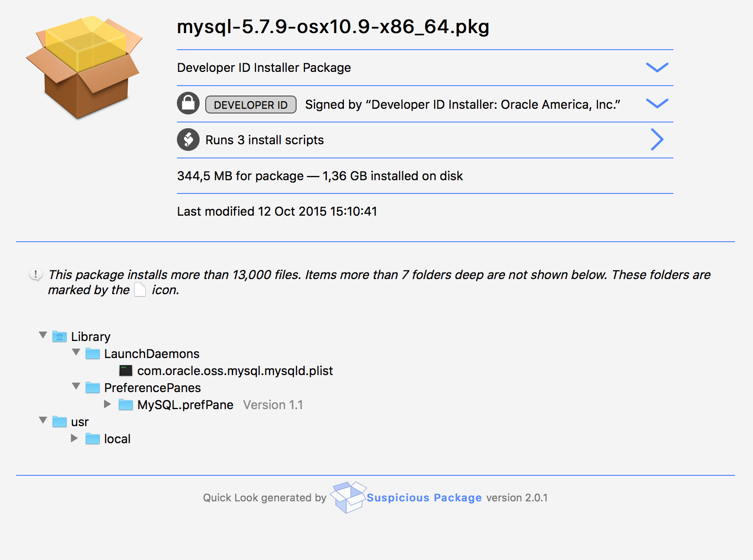Click the large package box icon
The height and width of the screenshot is (560, 753).
coord(84,67)
